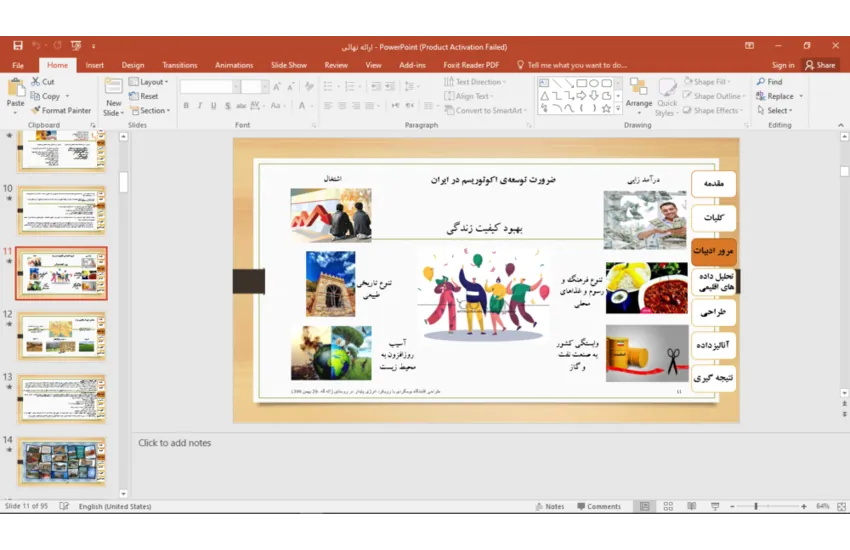Expand the Layout dropdown
Image resolution: width=850 pixels, height=550 pixels.
(x=150, y=82)
